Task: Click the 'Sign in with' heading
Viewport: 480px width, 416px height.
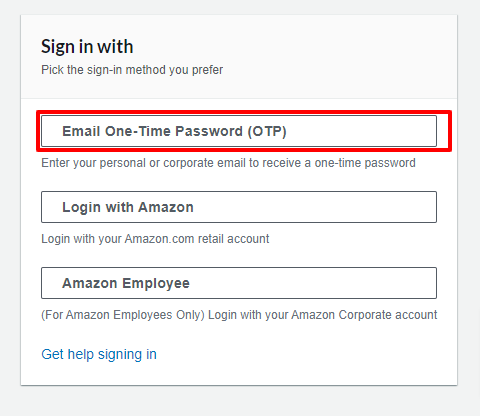Action: click(x=87, y=47)
